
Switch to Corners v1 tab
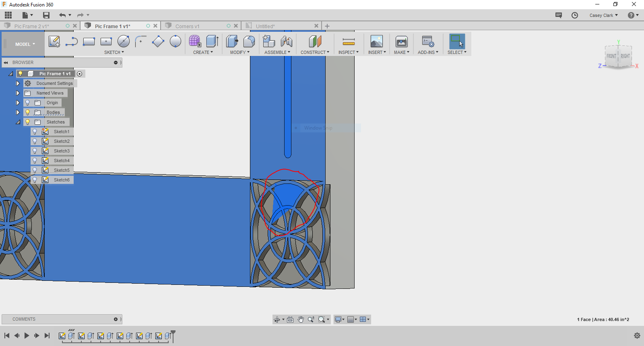(x=187, y=26)
